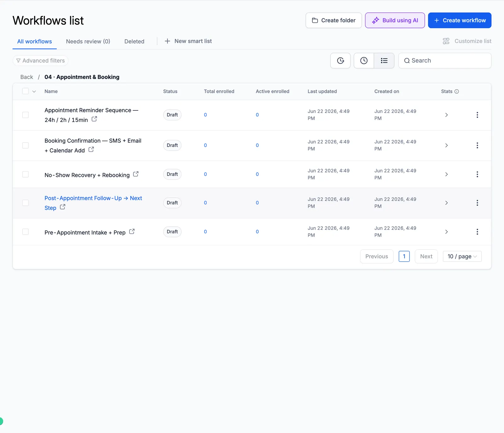504x433 pixels.
Task: Open the Post-Appointment Follow-Up → Next Step link
Action: (x=93, y=203)
